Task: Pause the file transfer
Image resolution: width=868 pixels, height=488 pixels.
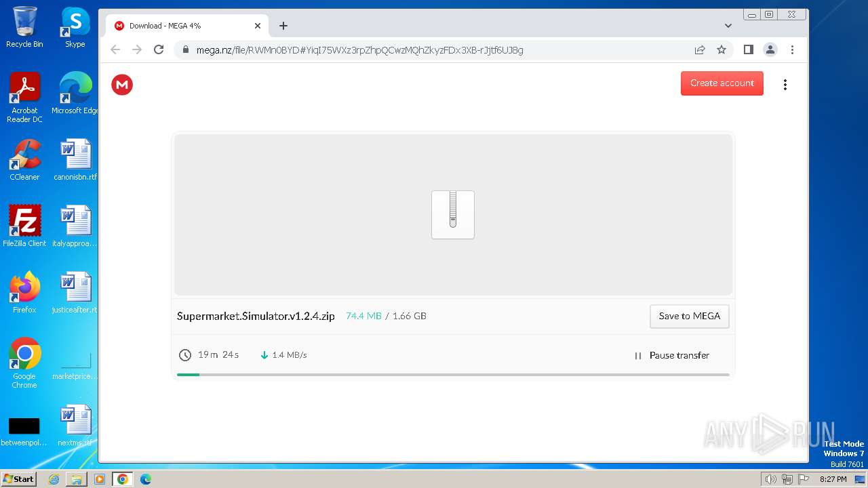Action: tap(671, 355)
